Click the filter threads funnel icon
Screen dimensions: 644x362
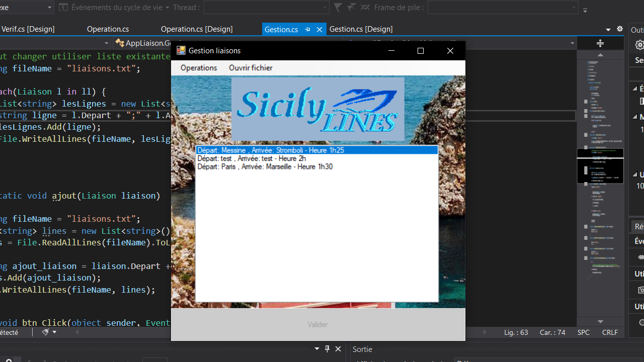[x=338, y=7]
